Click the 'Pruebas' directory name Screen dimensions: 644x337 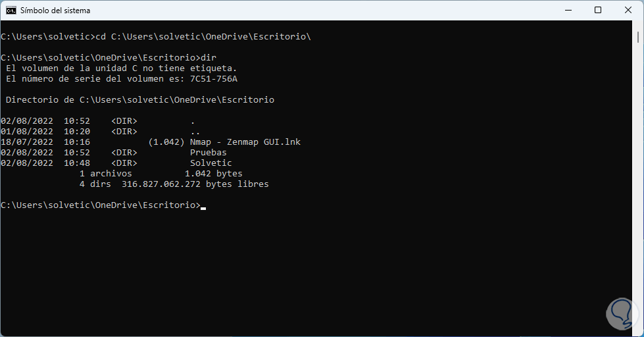point(208,153)
